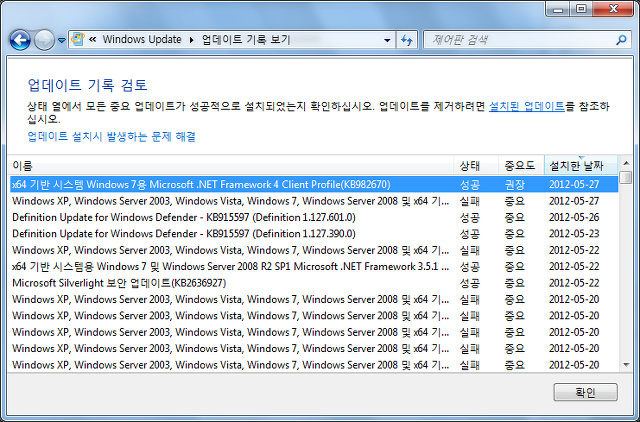This screenshot has height=422, width=640.
Task: Sort by the 설치한 날짜 column header
Action: tap(581, 165)
